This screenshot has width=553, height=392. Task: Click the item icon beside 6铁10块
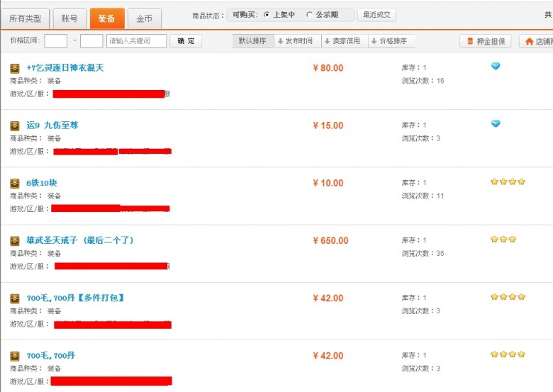point(14,184)
